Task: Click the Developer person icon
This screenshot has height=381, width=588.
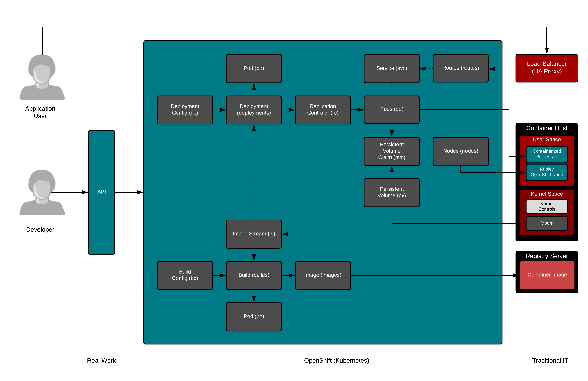Action: coord(42,193)
